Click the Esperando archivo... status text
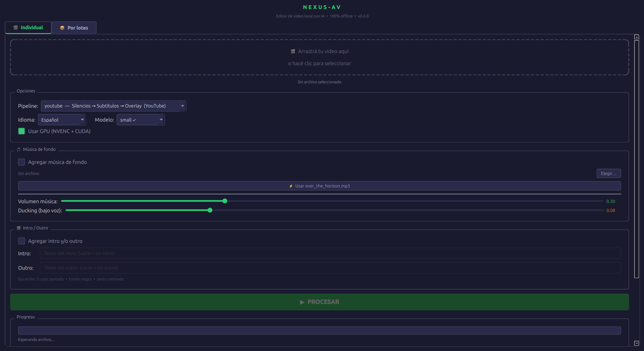 pyautogui.click(x=36, y=340)
